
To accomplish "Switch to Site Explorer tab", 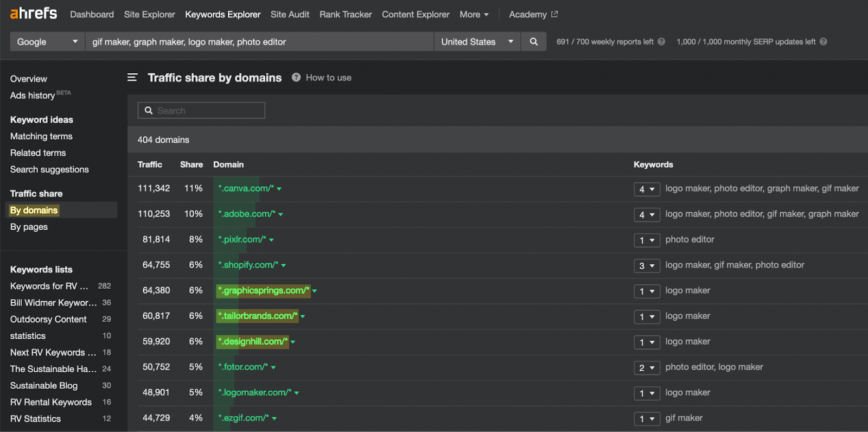I will (x=149, y=15).
